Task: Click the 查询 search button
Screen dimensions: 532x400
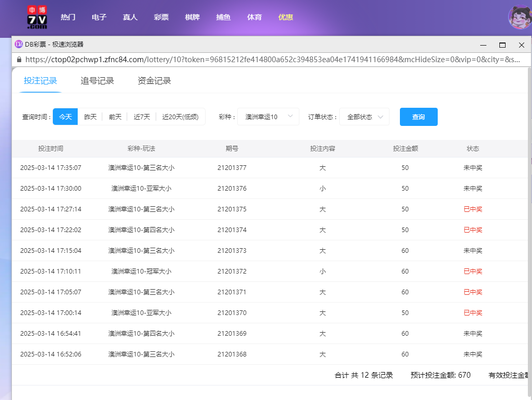Action: (x=418, y=117)
